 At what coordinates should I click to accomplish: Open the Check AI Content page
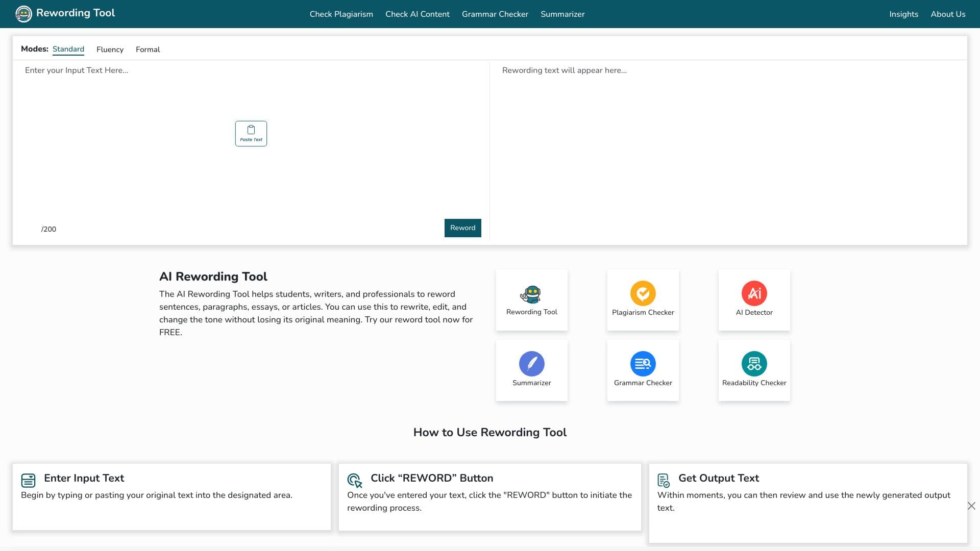417,14
